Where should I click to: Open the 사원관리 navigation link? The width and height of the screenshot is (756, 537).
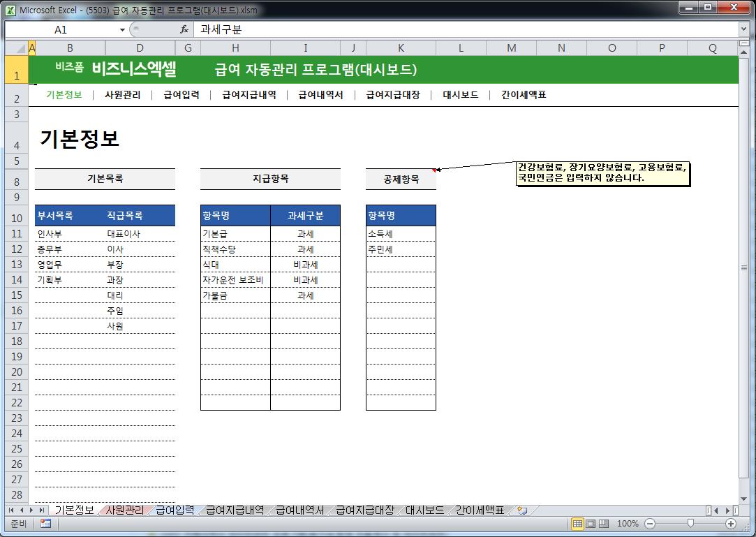point(122,95)
